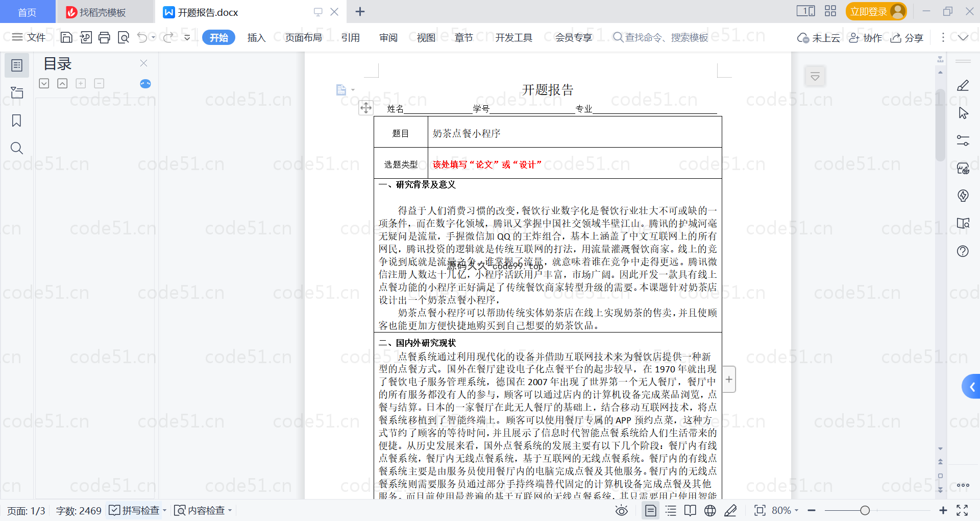Screen dimensions: 980x521
Task: Click the Print icon
Action: click(105, 37)
